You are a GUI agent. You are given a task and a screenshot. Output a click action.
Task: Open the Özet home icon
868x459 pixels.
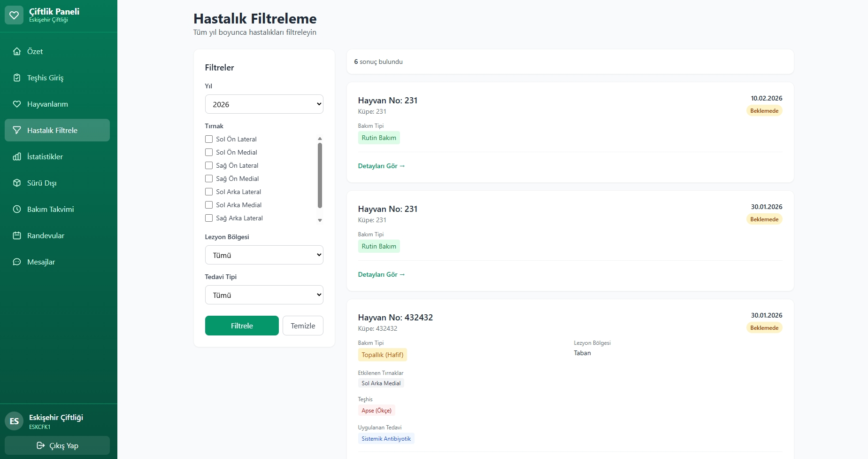click(x=17, y=51)
